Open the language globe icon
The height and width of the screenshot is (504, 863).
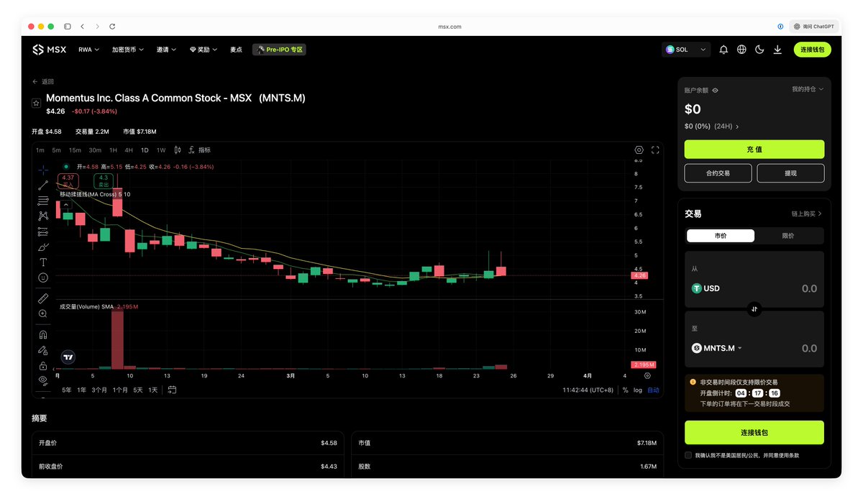(x=741, y=50)
